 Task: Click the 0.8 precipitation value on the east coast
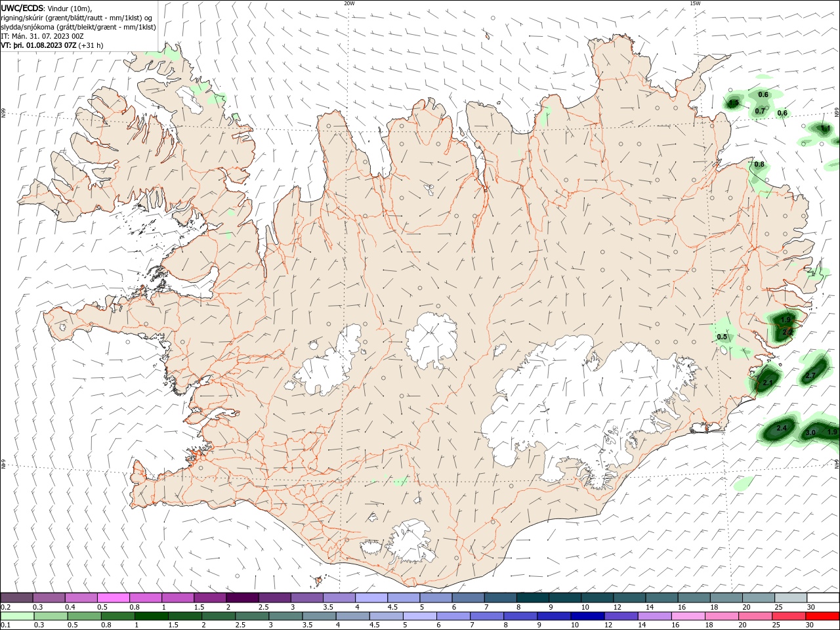(x=759, y=164)
